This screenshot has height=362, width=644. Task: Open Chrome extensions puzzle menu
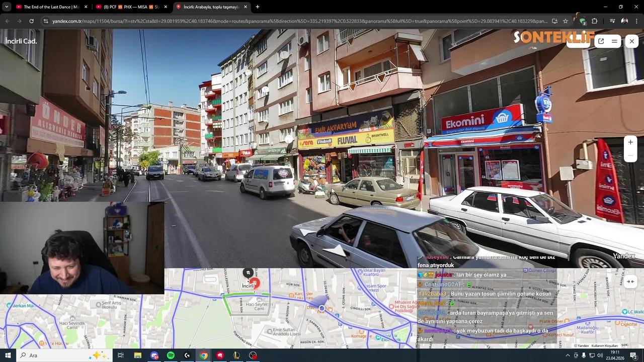tap(595, 21)
